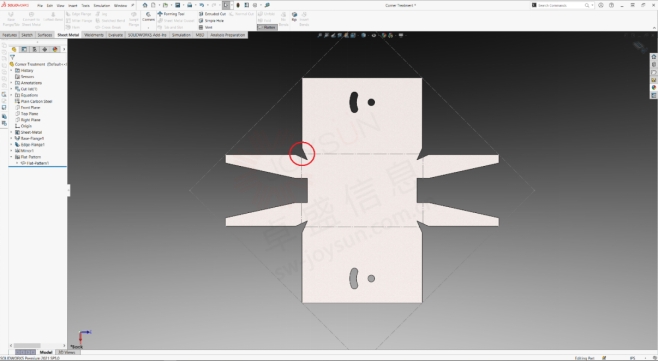The width and height of the screenshot is (658, 361).
Task: Expand the Sheet-Metal tree node
Action: 11,132
